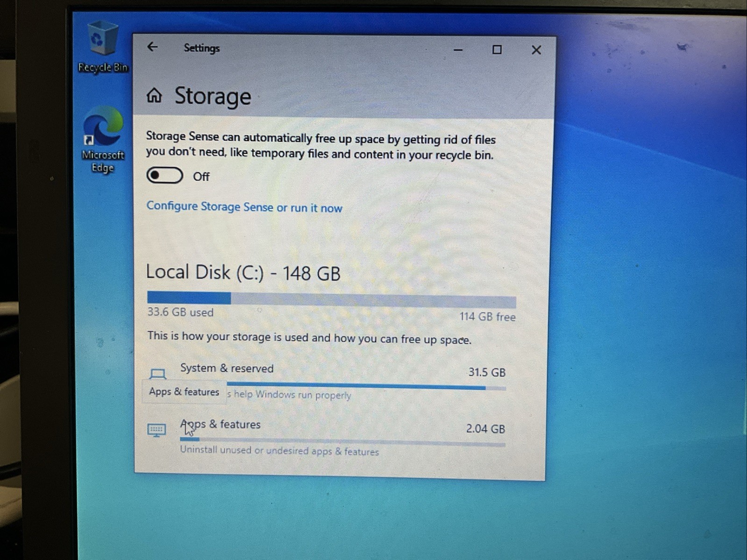
Task: Open Configure Storage Sense or run it now
Action: coord(244,207)
